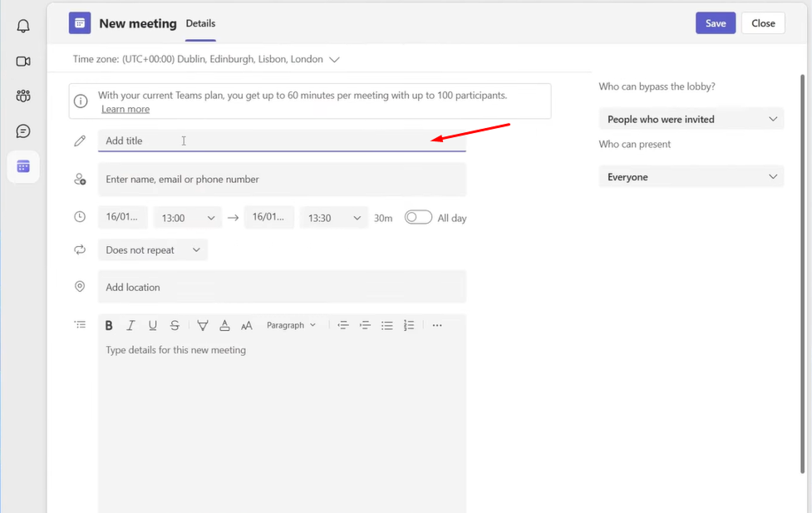Viewport: 812px width, 513px height.
Task: Open Communities from the sidebar
Action: point(23,96)
